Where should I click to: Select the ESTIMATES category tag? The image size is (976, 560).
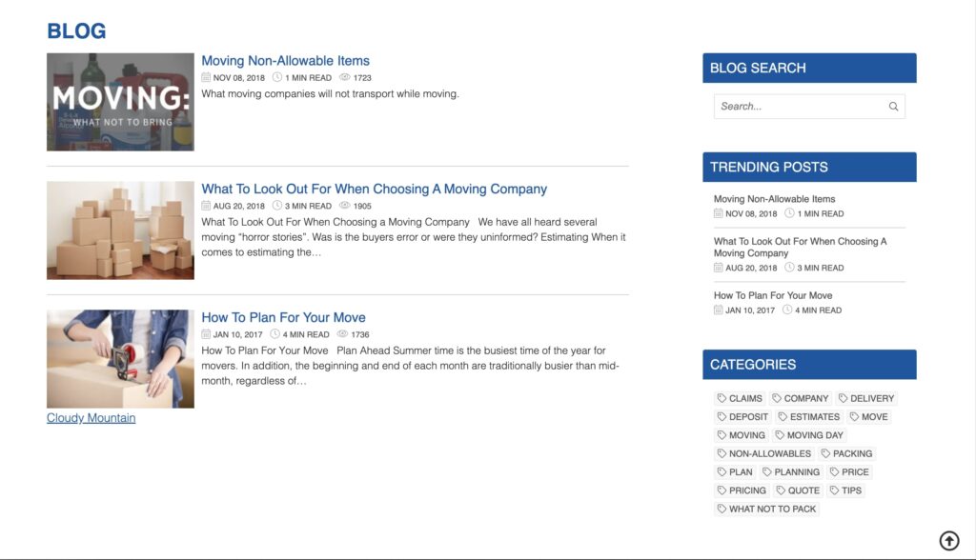(809, 417)
